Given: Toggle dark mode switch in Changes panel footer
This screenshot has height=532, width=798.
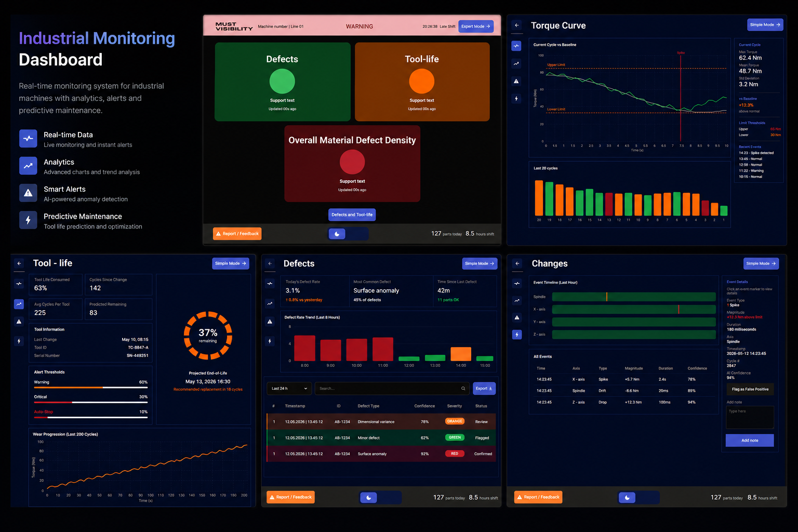Looking at the screenshot, I should [639, 498].
